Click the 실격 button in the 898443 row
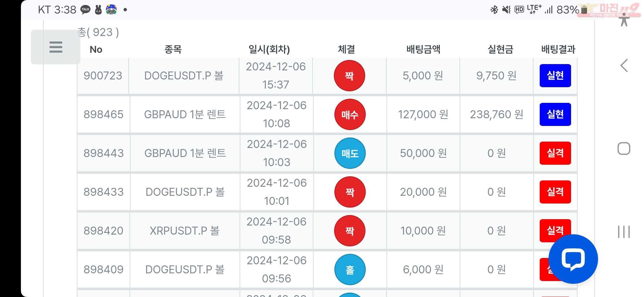This screenshot has height=297, width=644. (555, 153)
